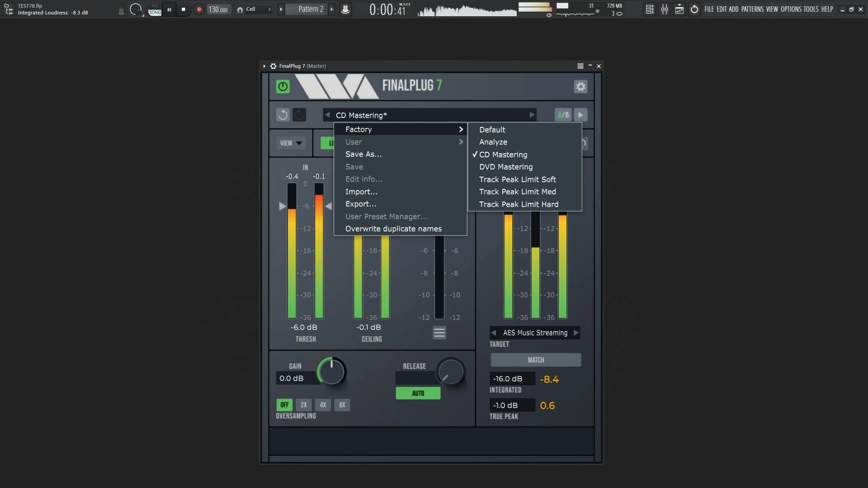
Task: Open the Factory submenu
Action: pyautogui.click(x=401, y=129)
